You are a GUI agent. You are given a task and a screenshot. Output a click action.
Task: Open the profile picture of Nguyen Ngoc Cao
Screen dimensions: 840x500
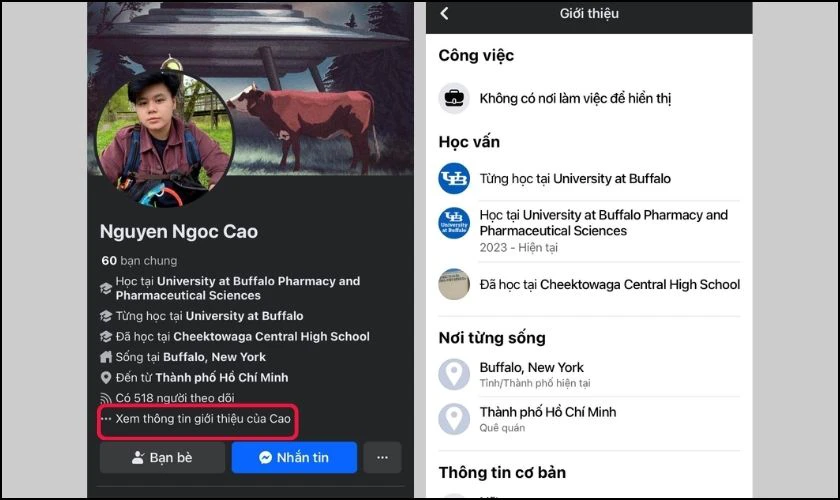click(164, 138)
